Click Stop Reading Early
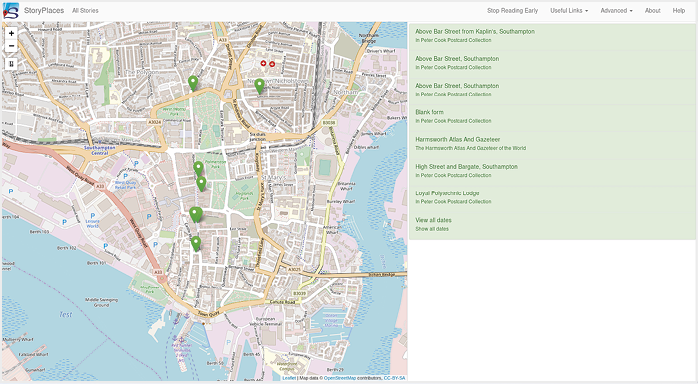The width and height of the screenshot is (698, 384). 512,11
